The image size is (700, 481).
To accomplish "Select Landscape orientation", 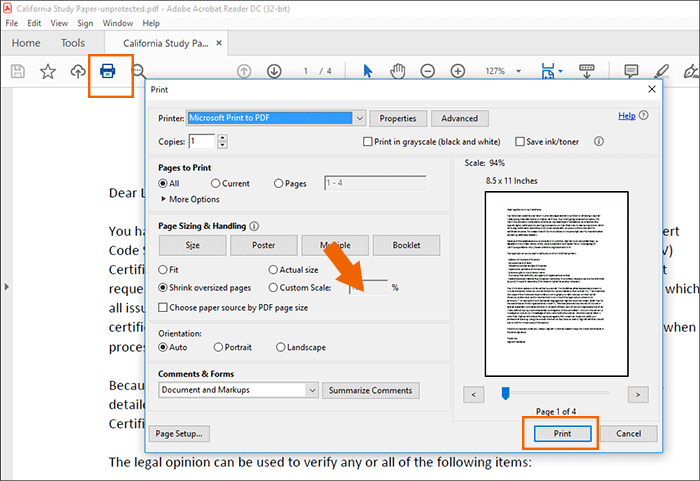I will pyautogui.click(x=280, y=347).
